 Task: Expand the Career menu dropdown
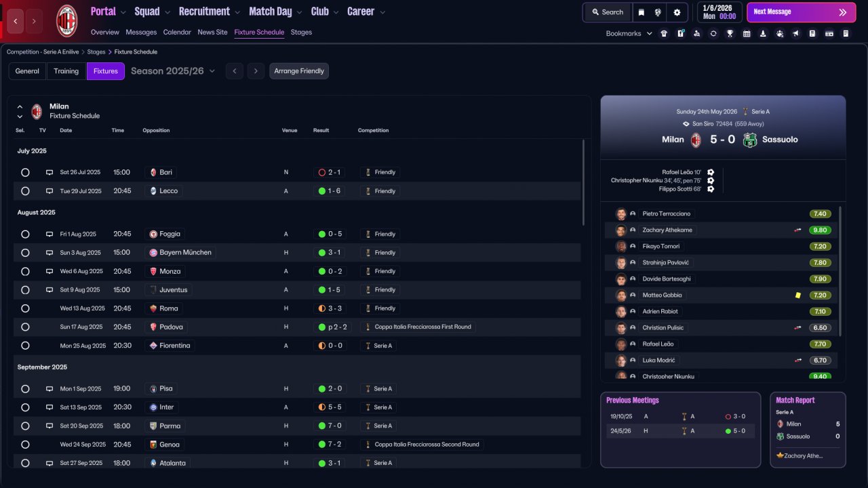click(382, 12)
